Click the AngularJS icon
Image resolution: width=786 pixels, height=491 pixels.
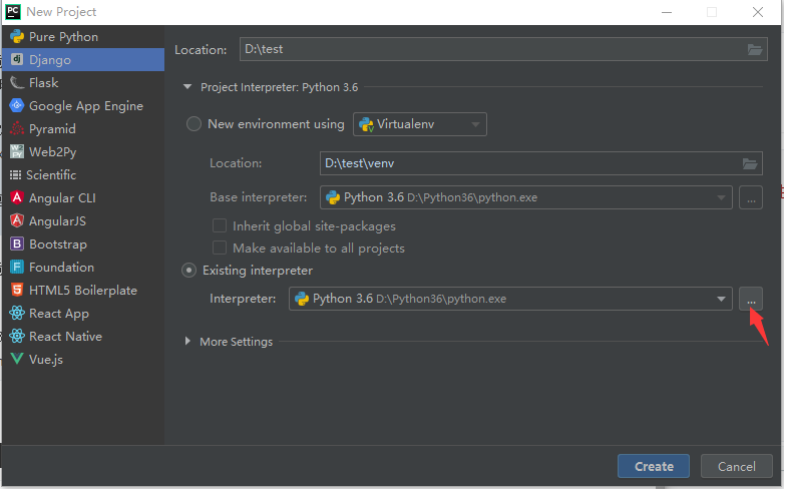click(x=17, y=221)
